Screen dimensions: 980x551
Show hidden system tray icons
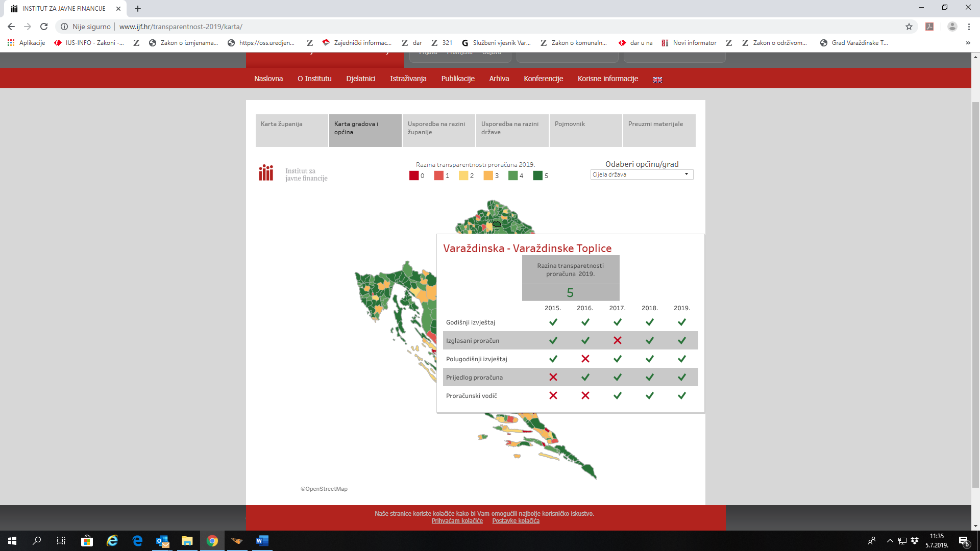point(890,541)
